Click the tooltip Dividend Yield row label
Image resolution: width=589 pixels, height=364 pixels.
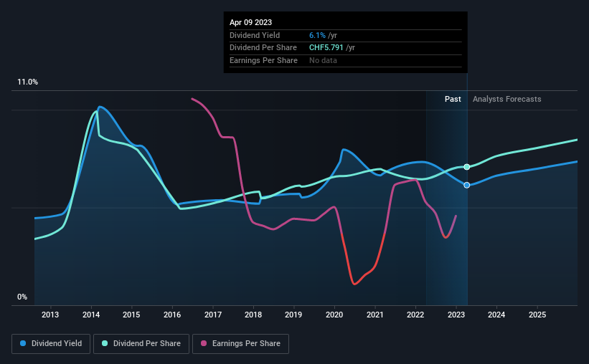click(x=255, y=35)
